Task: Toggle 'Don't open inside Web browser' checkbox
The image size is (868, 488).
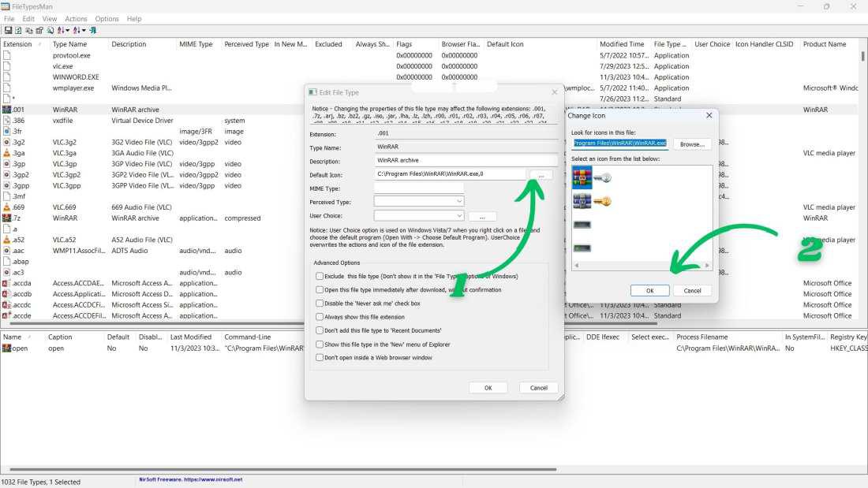Action: [x=320, y=357]
